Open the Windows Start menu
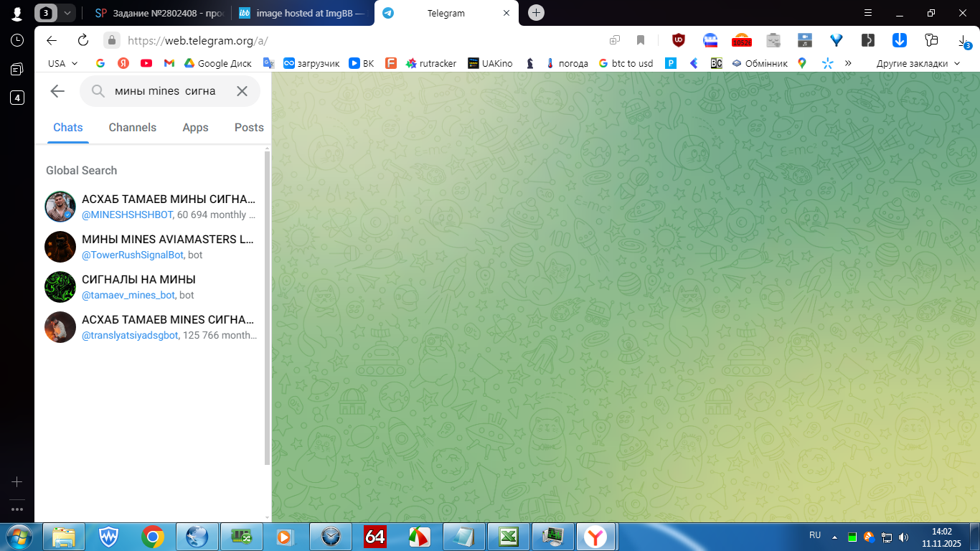980x551 pixels. [17, 537]
